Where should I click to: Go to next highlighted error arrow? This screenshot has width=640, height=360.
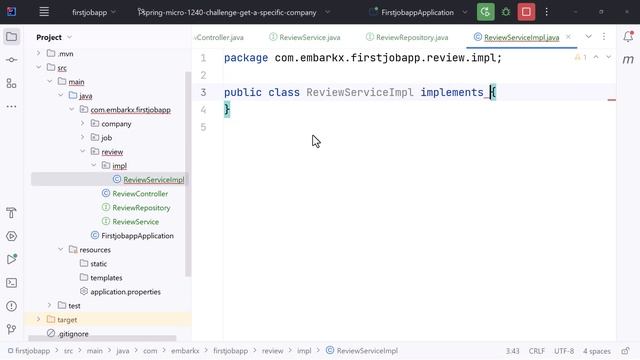pyautogui.click(x=609, y=57)
